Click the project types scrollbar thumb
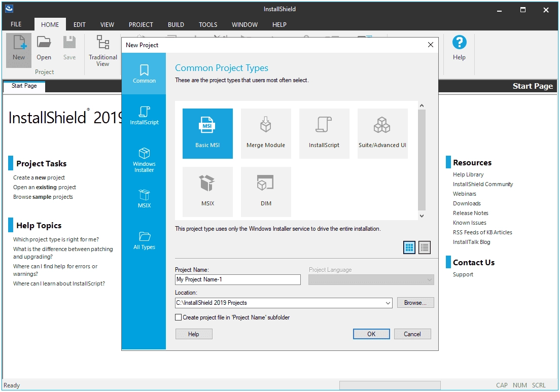The height and width of the screenshot is (392, 560). [x=422, y=160]
